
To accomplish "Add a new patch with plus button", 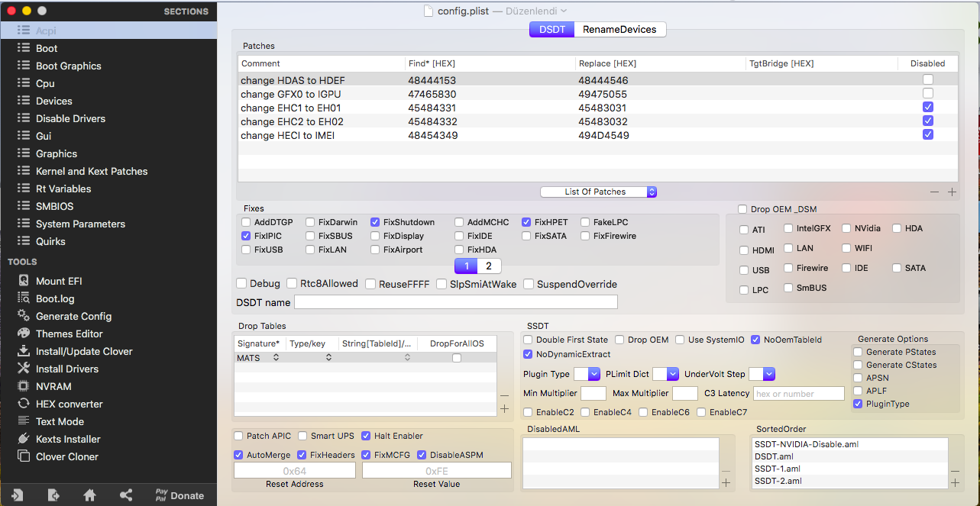I will coord(952,192).
